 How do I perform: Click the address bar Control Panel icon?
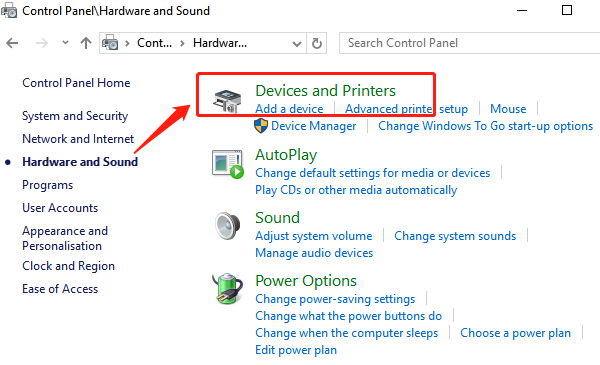coord(110,43)
